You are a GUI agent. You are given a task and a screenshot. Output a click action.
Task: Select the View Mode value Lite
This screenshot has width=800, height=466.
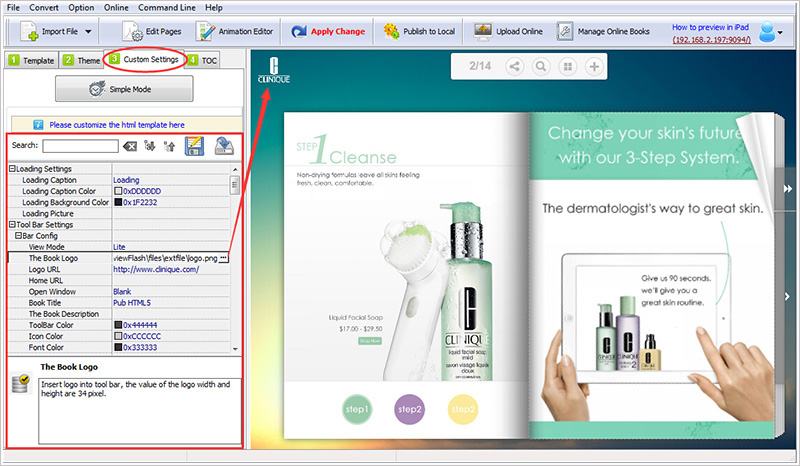tap(171, 247)
